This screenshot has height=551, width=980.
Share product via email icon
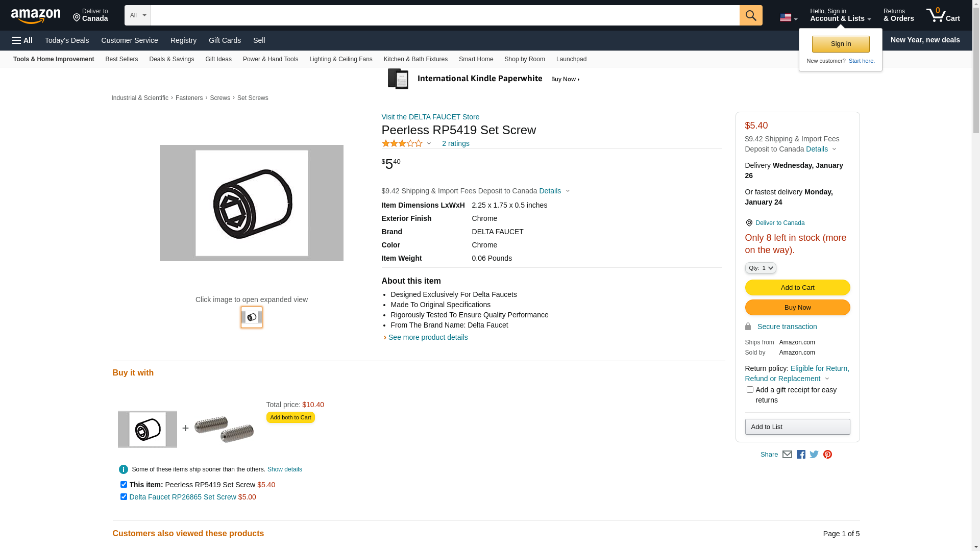[787, 455]
